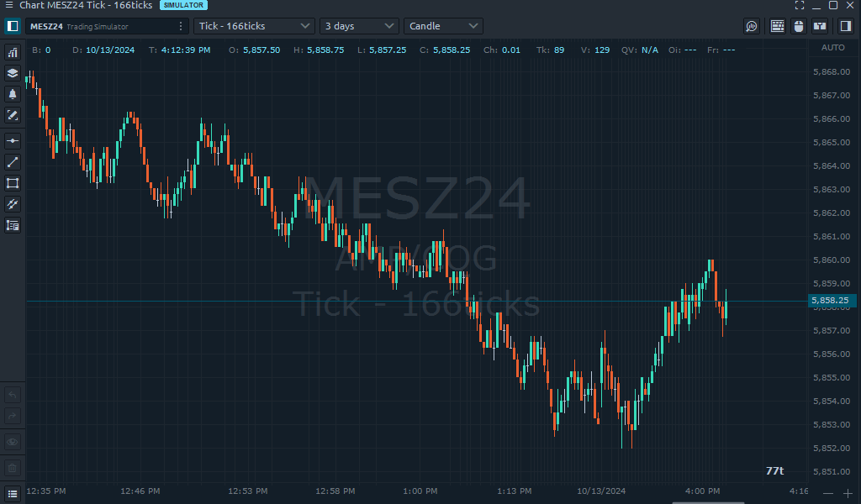Open the MESZ24 symbol options menu
This screenshot has width=861, height=504.
click(180, 26)
